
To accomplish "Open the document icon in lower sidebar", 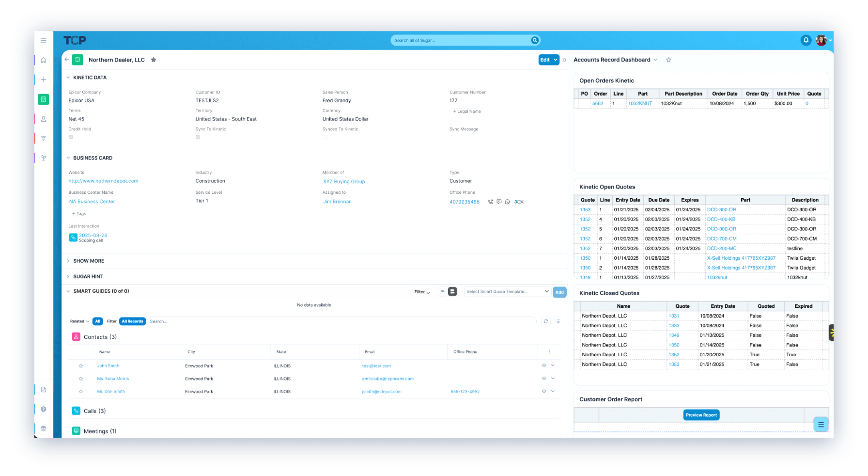I will pyautogui.click(x=44, y=390).
